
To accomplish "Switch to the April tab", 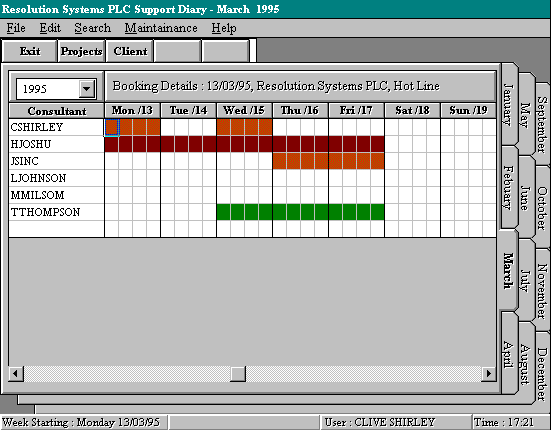I will pyautogui.click(x=508, y=354).
